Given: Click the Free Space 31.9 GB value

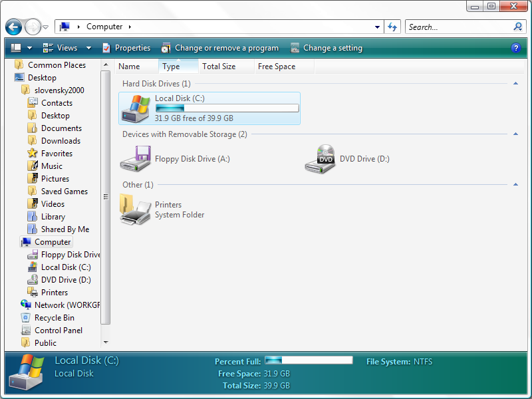Looking at the screenshot, I should [277, 374].
